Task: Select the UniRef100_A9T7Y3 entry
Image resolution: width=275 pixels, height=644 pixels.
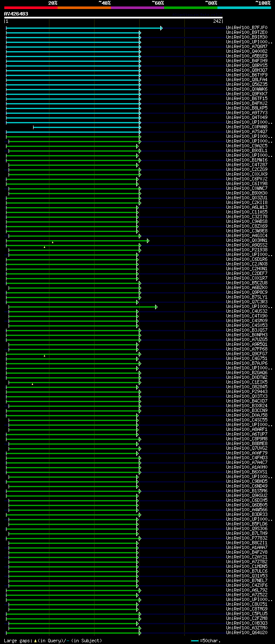Action: coord(247,113)
